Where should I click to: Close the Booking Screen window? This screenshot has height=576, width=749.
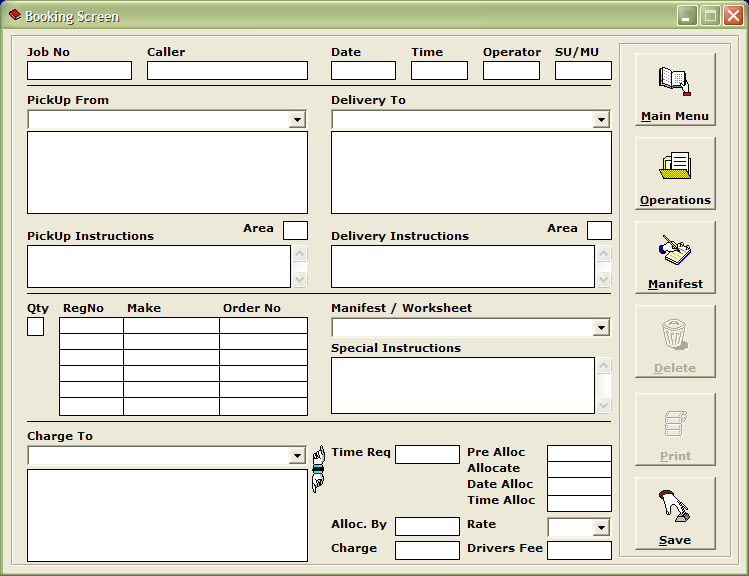pos(733,16)
